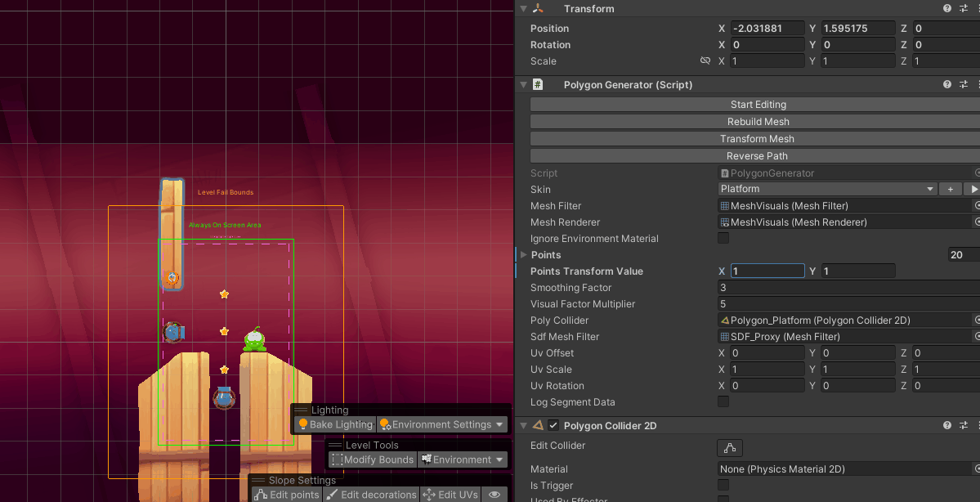Select Edit decorations brush tool
This screenshot has height=502, width=980.
371,495
